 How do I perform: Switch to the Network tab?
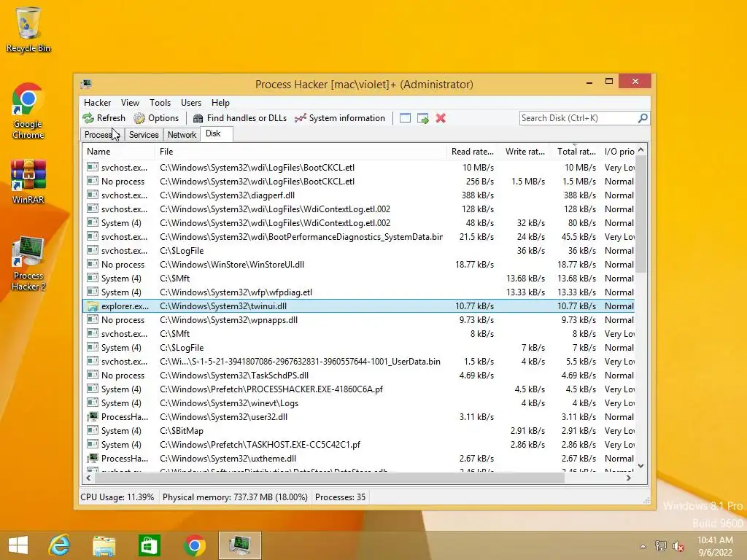182,135
